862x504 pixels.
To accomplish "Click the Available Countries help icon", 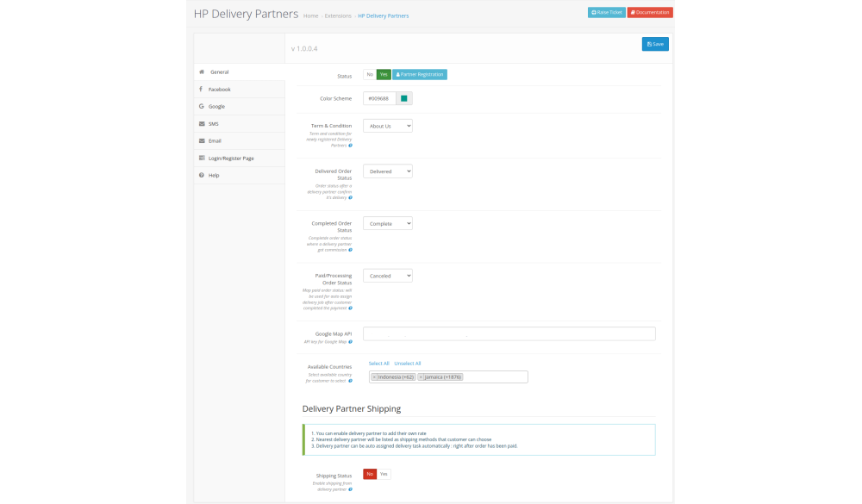I will click(x=350, y=381).
